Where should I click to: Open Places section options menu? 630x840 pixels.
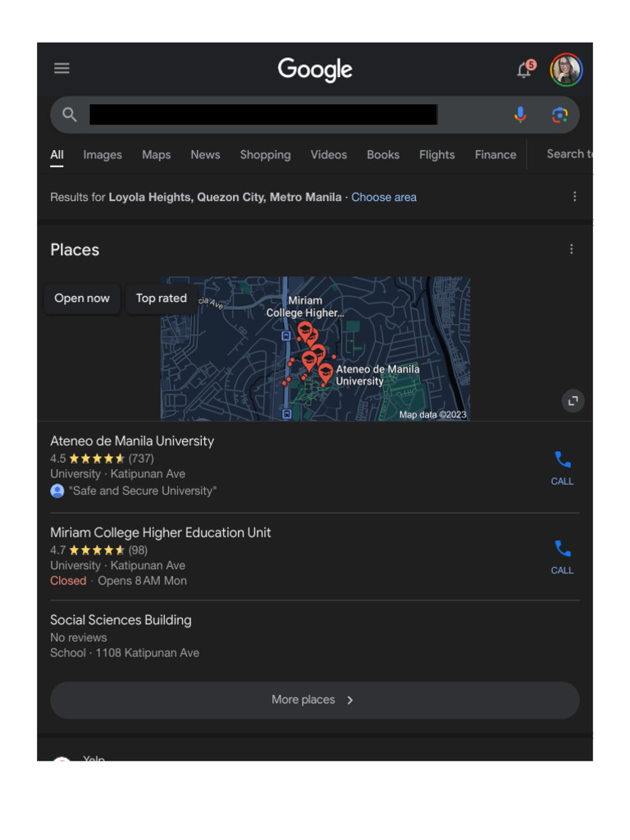pyautogui.click(x=572, y=249)
